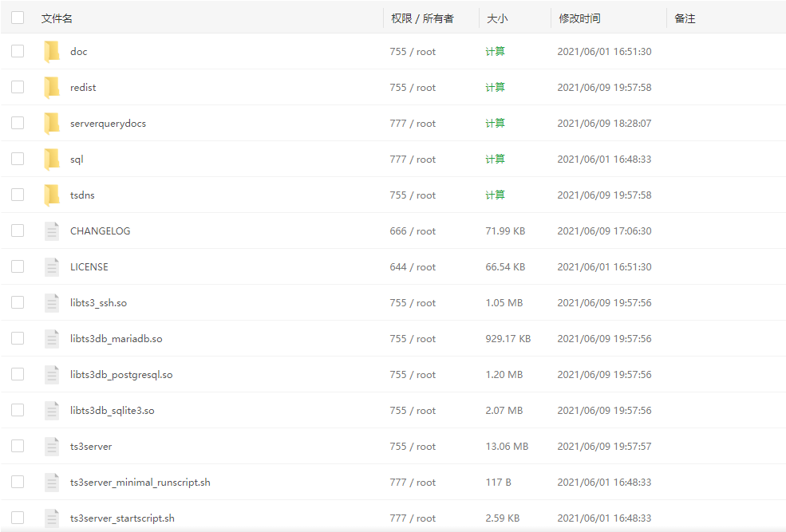Click the sql folder icon
This screenshot has height=532, width=786.
(x=52, y=160)
